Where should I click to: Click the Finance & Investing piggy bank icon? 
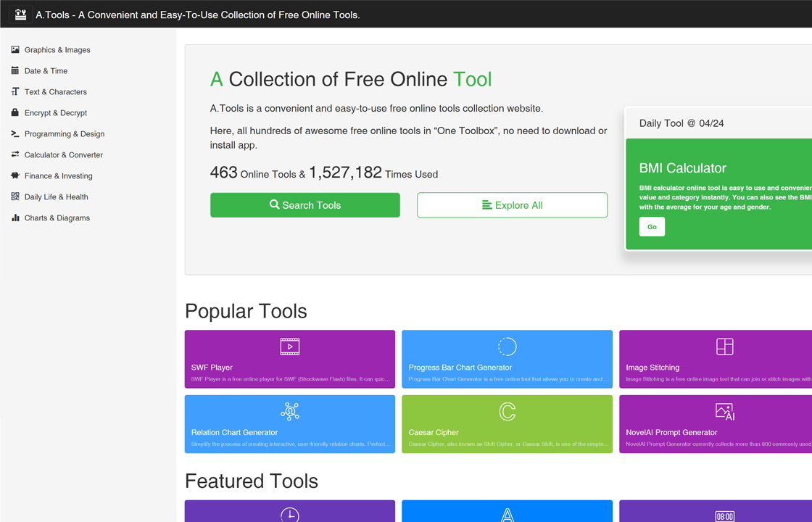point(15,175)
